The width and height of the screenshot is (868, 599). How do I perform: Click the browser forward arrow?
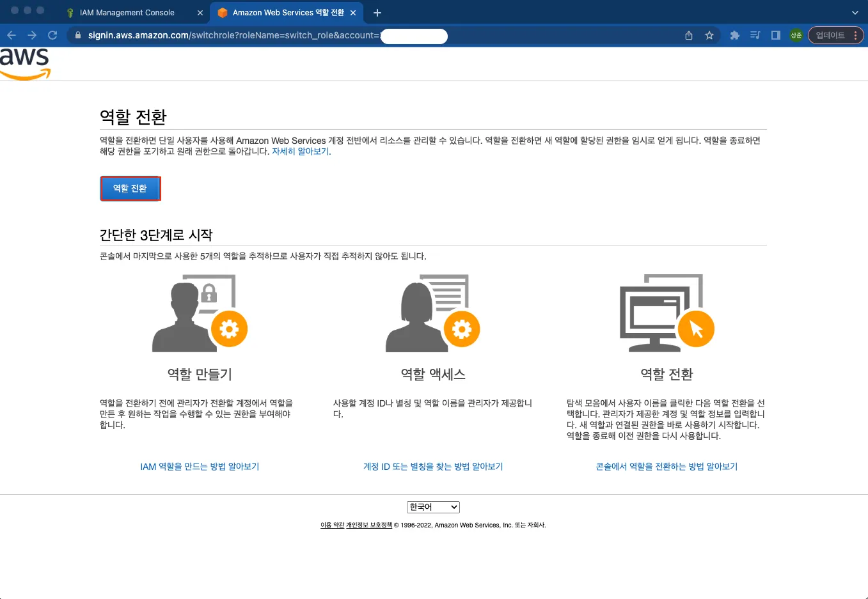click(x=32, y=35)
